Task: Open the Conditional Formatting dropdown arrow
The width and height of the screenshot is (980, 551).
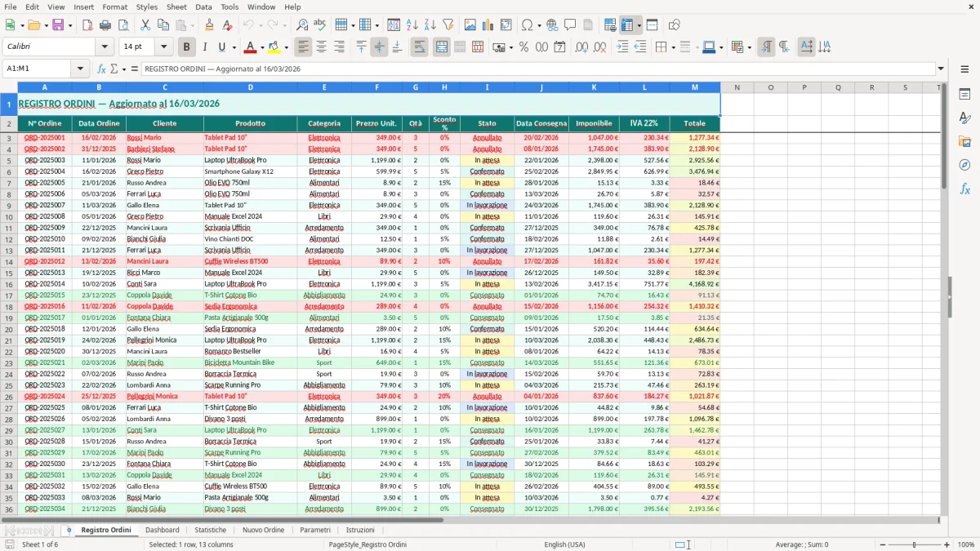Action: tap(749, 47)
